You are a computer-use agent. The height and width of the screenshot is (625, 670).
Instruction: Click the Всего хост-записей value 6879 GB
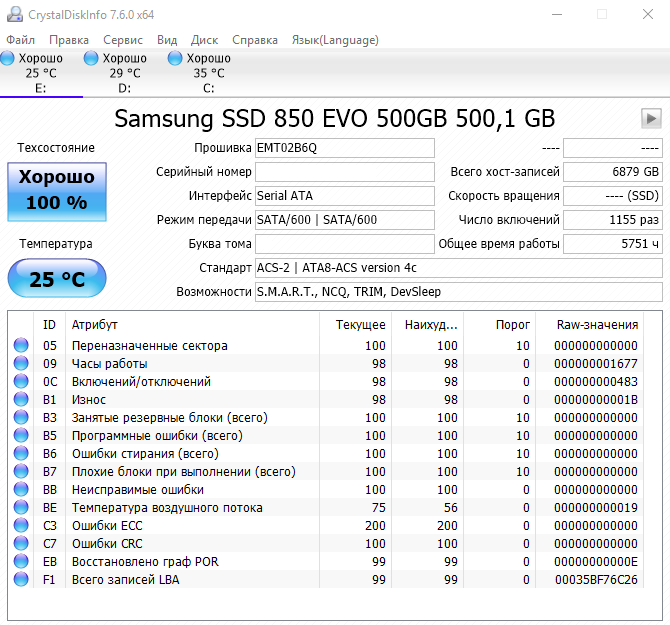tap(613, 172)
